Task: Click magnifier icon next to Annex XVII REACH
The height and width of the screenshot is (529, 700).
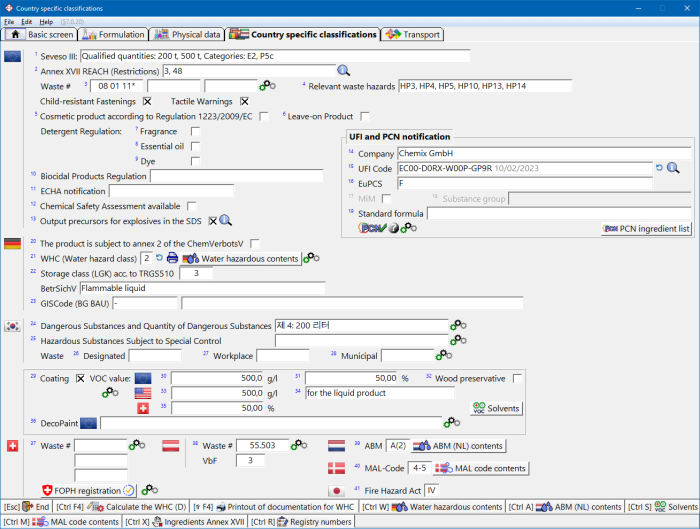Action: point(343,71)
